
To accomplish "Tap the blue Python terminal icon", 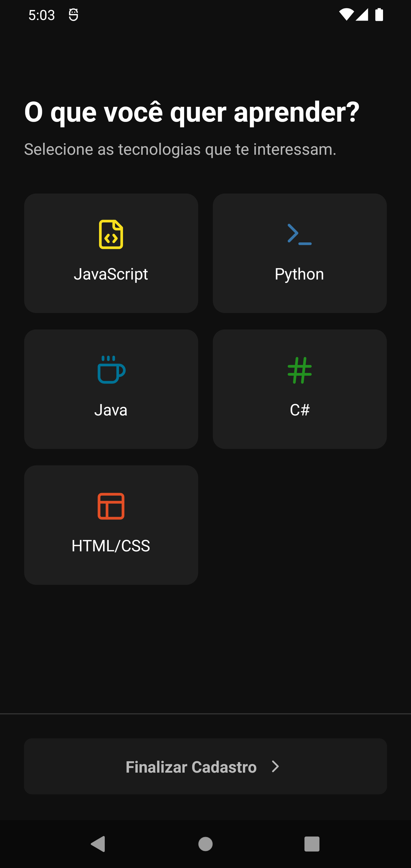I will tap(299, 234).
